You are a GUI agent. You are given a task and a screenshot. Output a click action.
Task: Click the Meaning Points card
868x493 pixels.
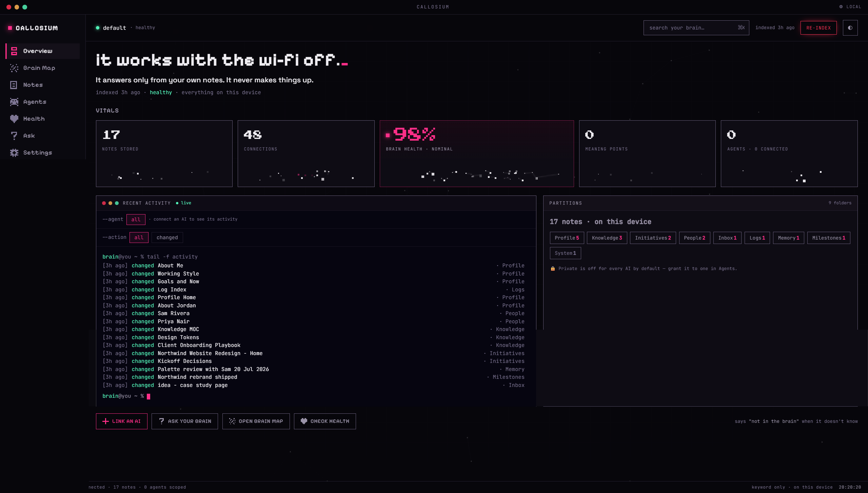[x=647, y=153]
